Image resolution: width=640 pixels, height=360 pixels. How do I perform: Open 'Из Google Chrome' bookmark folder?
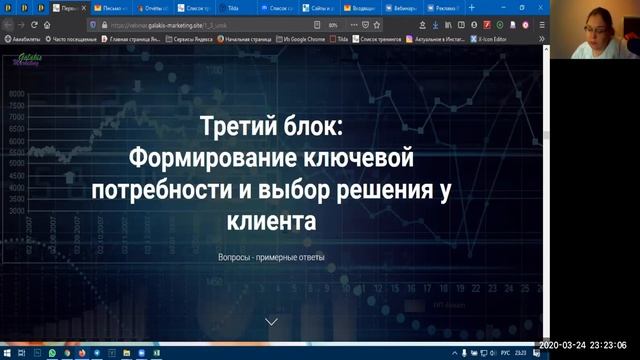click(300, 39)
